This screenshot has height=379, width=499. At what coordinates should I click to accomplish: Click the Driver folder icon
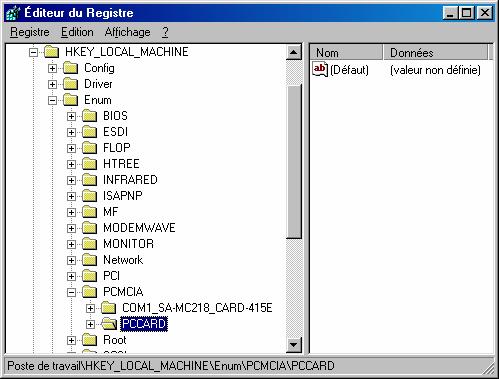coord(71,84)
